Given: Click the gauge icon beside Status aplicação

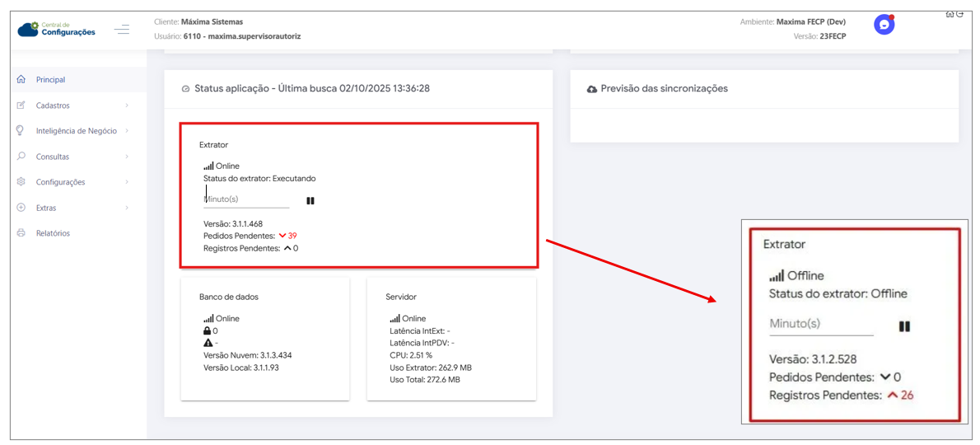Looking at the screenshot, I should pos(185,89).
